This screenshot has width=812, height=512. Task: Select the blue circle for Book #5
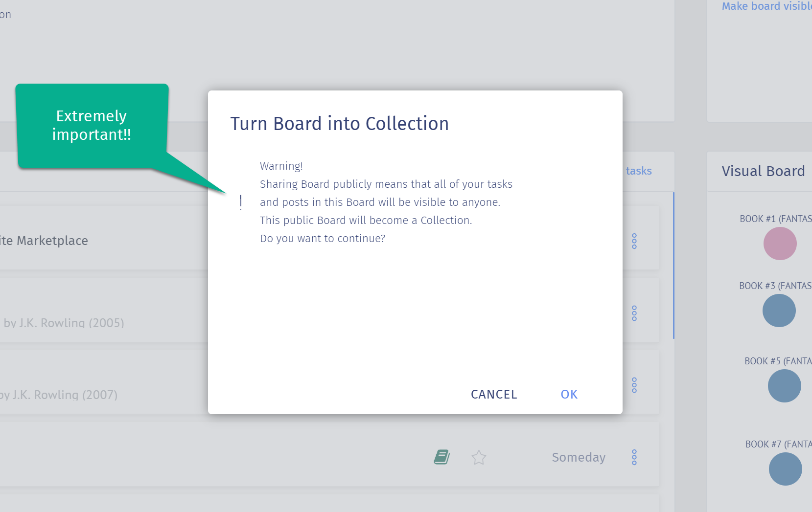pos(784,386)
